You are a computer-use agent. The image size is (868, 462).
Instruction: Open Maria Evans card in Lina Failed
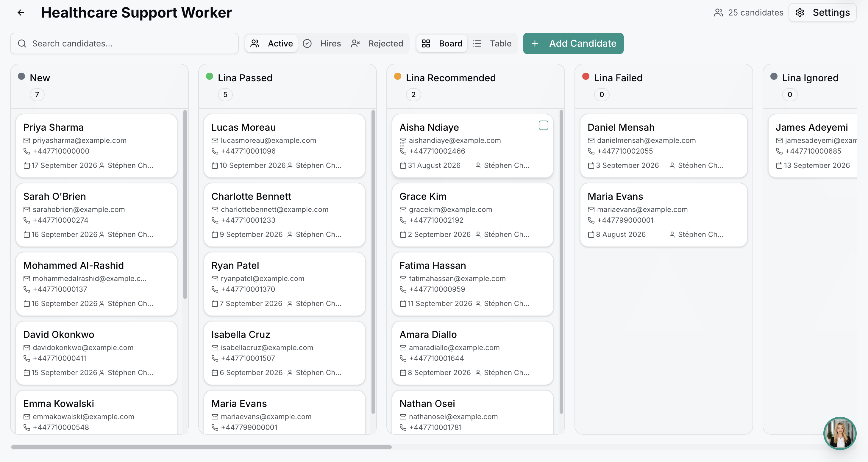(664, 215)
